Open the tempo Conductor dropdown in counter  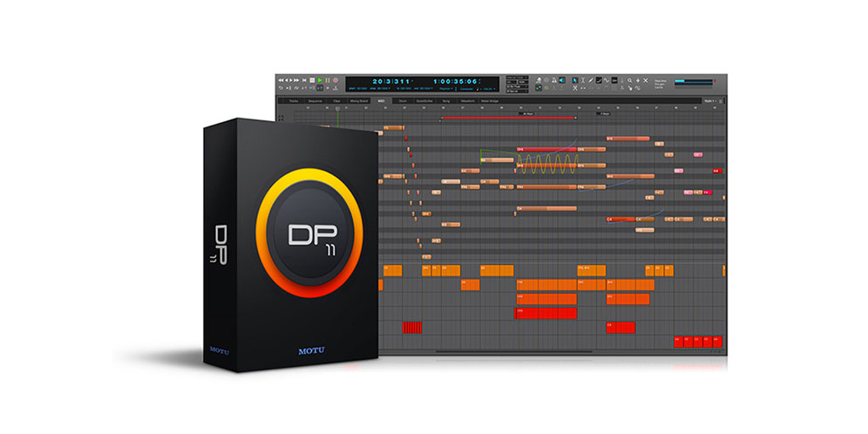[467, 89]
